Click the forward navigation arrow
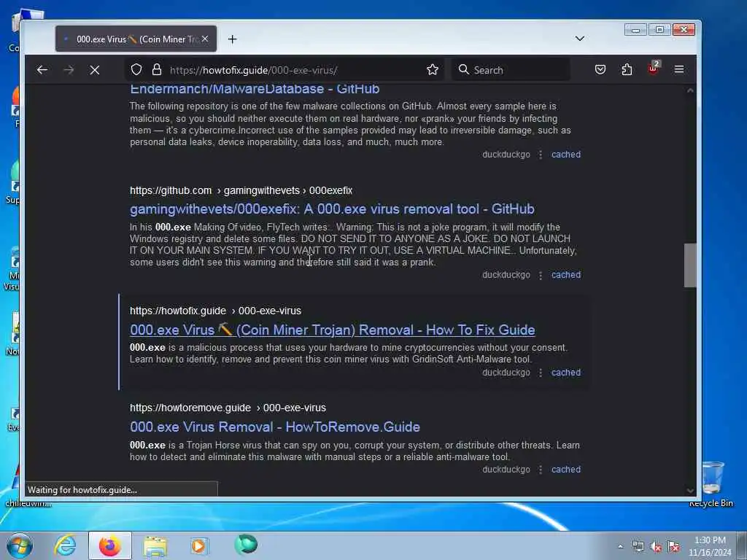Viewport: 747px width, 560px height. pyautogui.click(x=69, y=70)
